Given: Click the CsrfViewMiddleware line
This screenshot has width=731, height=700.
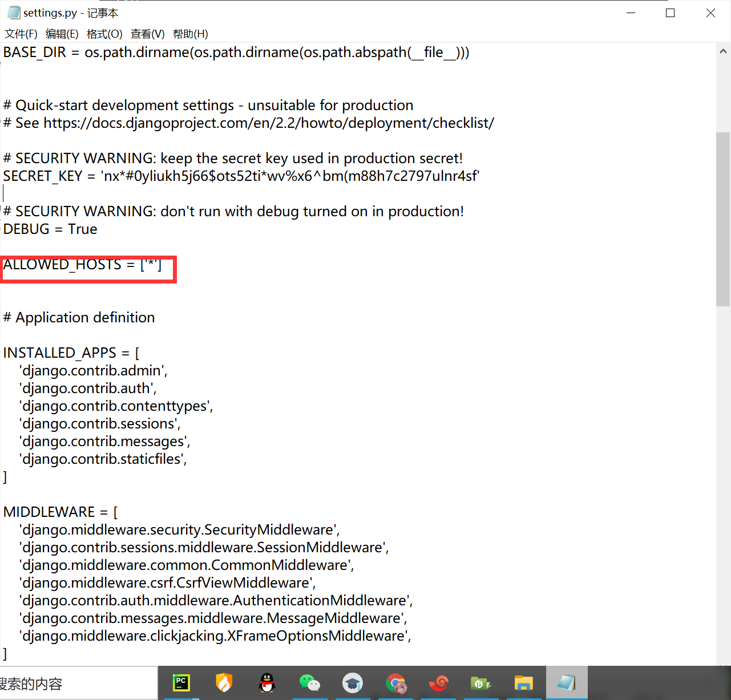Looking at the screenshot, I should 168,583.
